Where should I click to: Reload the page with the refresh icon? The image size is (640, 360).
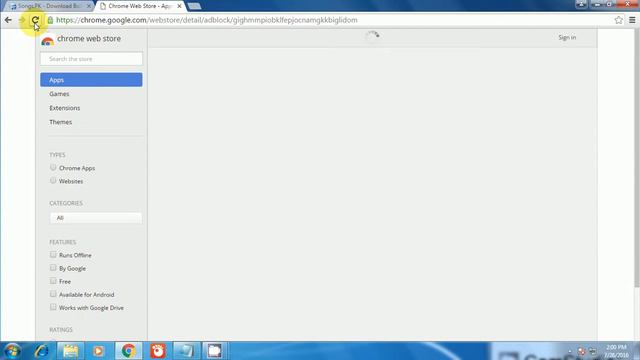coord(35,20)
